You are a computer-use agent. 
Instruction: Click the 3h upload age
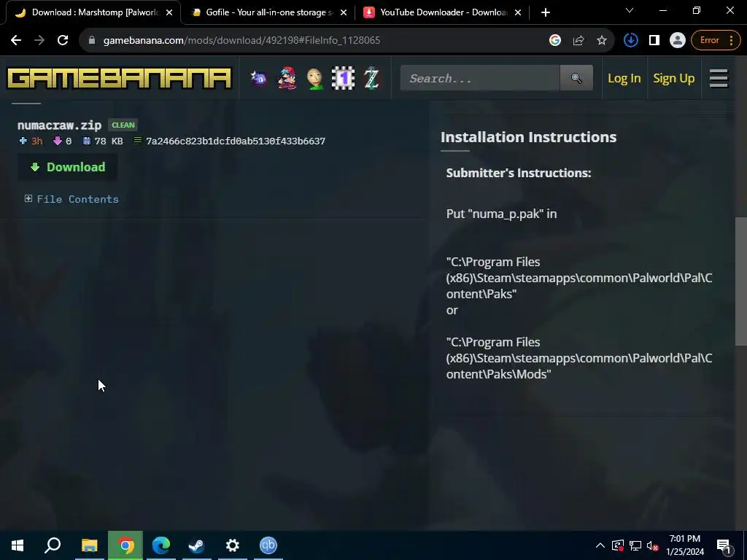point(36,141)
